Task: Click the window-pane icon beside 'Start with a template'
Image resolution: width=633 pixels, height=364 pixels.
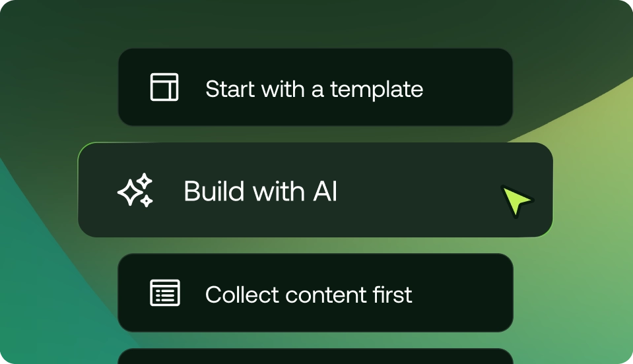Action: pos(164,88)
